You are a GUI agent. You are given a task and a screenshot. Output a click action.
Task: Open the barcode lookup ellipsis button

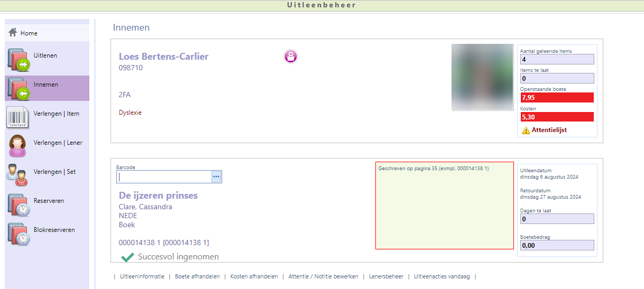point(216,177)
